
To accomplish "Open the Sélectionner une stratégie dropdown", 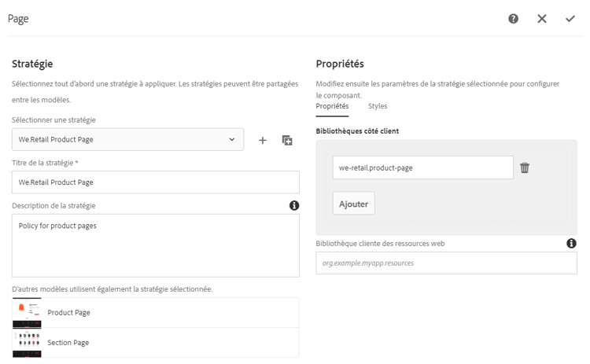I will [127, 140].
